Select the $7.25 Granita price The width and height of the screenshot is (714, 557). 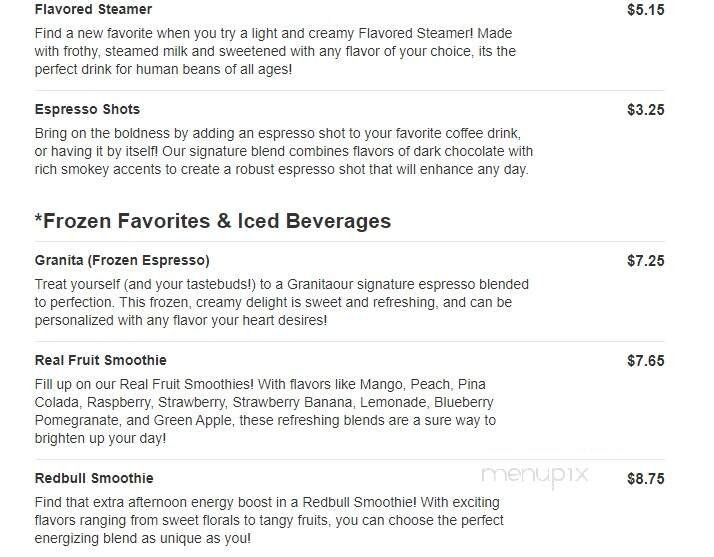tap(645, 261)
